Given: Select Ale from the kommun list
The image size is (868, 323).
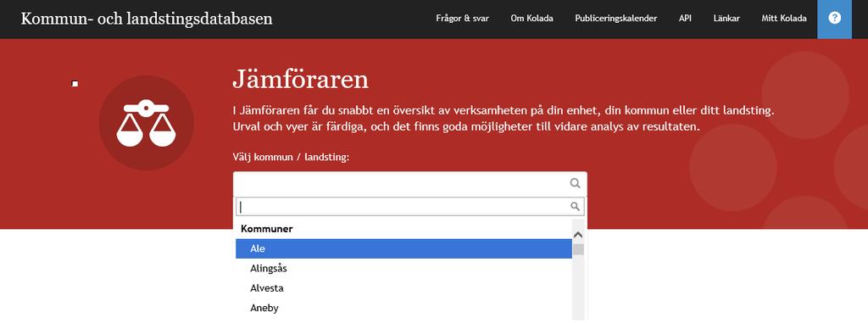Looking at the screenshot, I should 403,248.
